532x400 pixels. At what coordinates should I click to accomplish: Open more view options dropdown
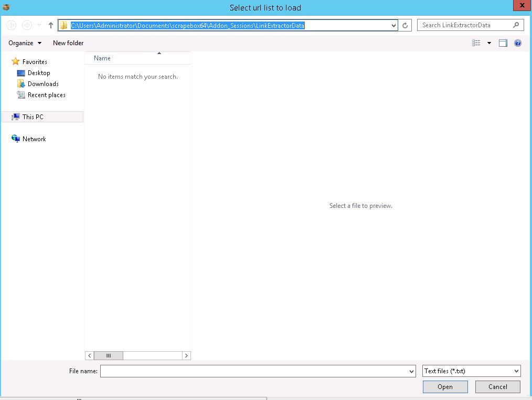(490, 43)
